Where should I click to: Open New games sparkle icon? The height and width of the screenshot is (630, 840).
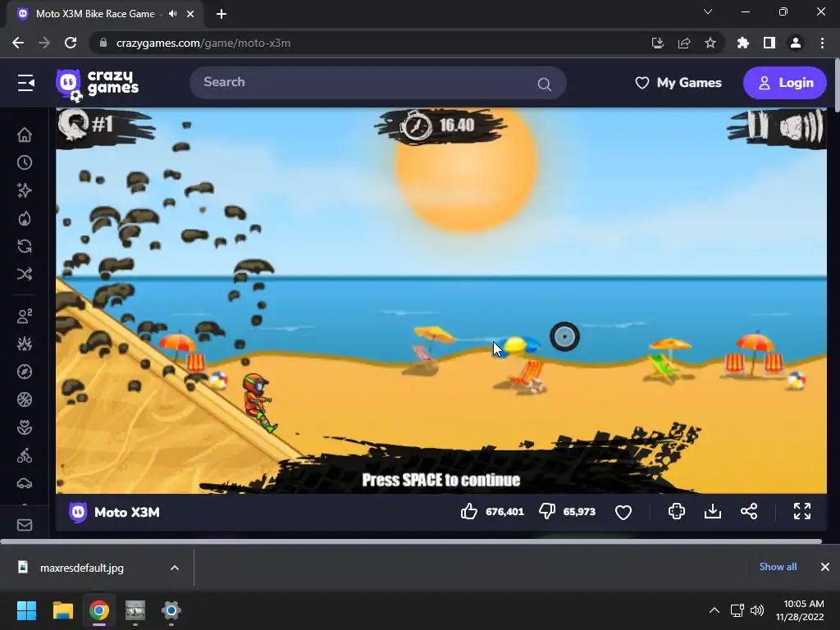tap(25, 190)
